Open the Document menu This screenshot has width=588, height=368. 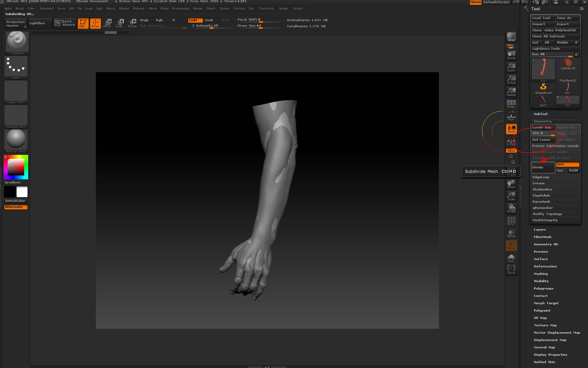click(x=46, y=9)
